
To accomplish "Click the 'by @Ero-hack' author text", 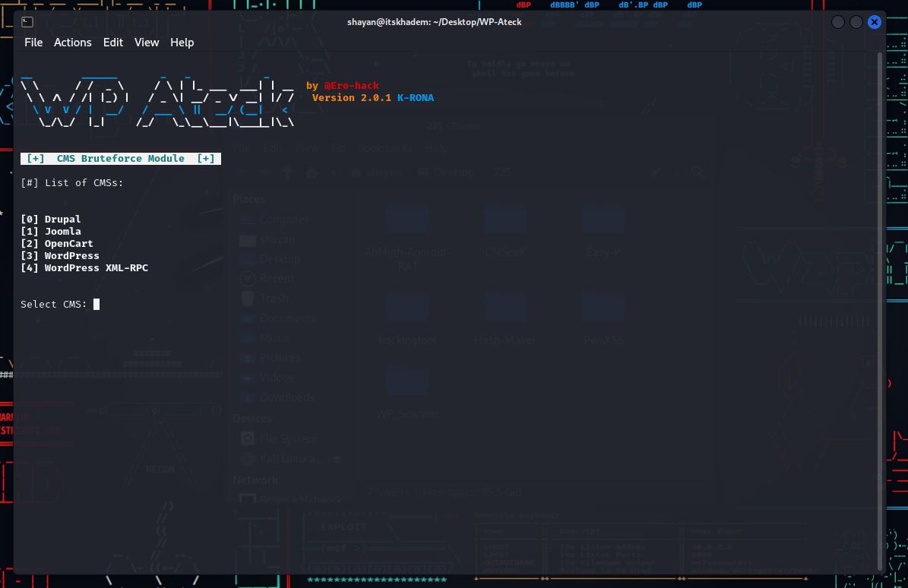I will (x=343, y=86).
